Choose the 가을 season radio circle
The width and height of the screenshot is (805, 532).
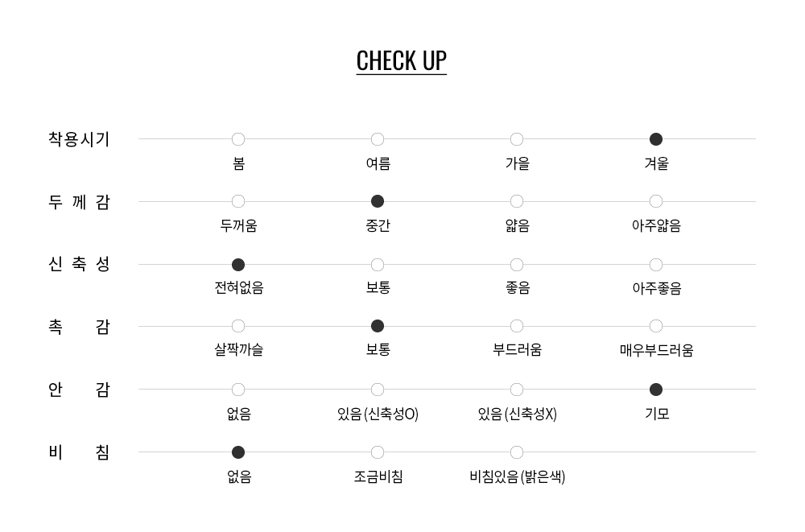click(517, 139)
